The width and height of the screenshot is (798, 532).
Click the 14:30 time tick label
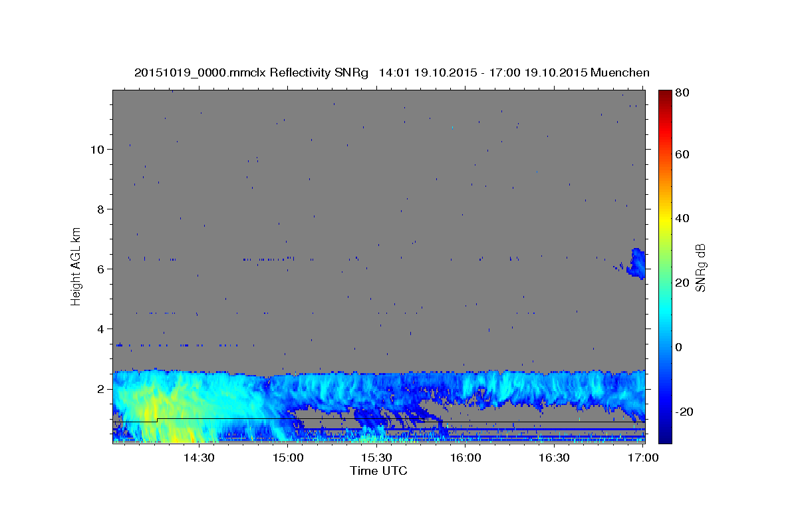pos(198,458)
